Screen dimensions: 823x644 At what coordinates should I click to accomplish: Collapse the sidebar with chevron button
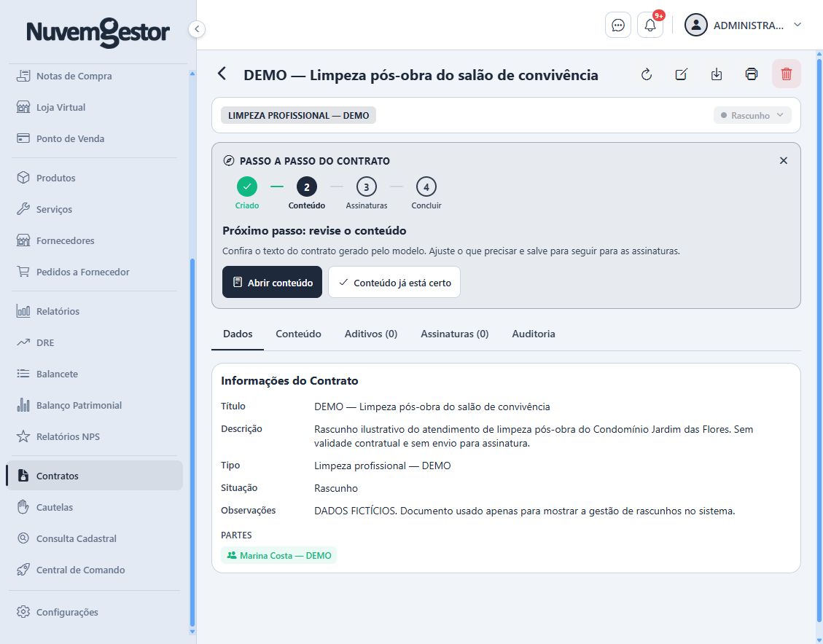(197, 29)
